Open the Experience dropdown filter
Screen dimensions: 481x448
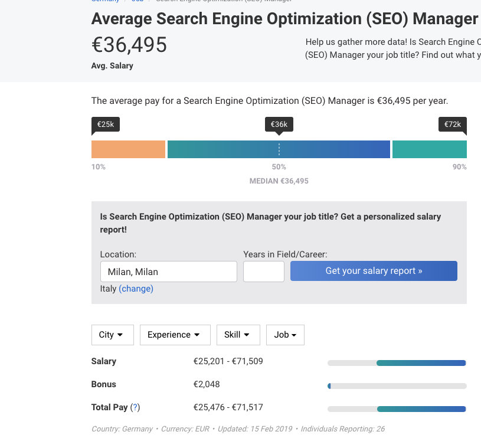(x=175, y=335)
